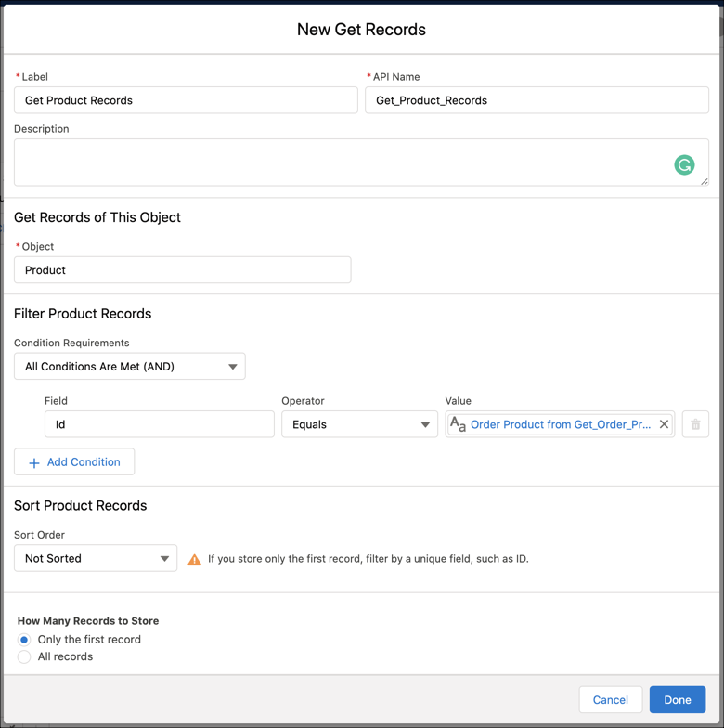Open the Not Sorted sort order dropdown
Screen dimensions: 724x728
(96, 558)
